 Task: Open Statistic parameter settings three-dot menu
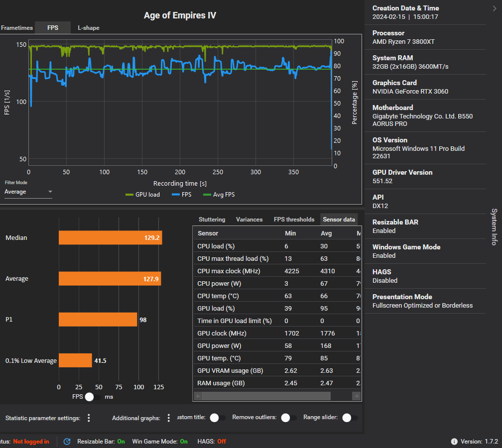click(x=89, y=418)
